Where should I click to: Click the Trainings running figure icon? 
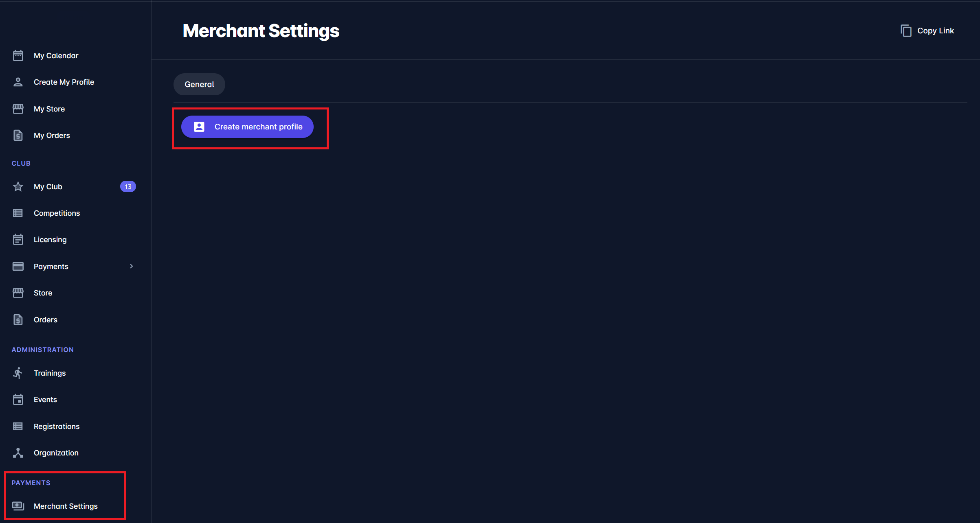point(18,373)
